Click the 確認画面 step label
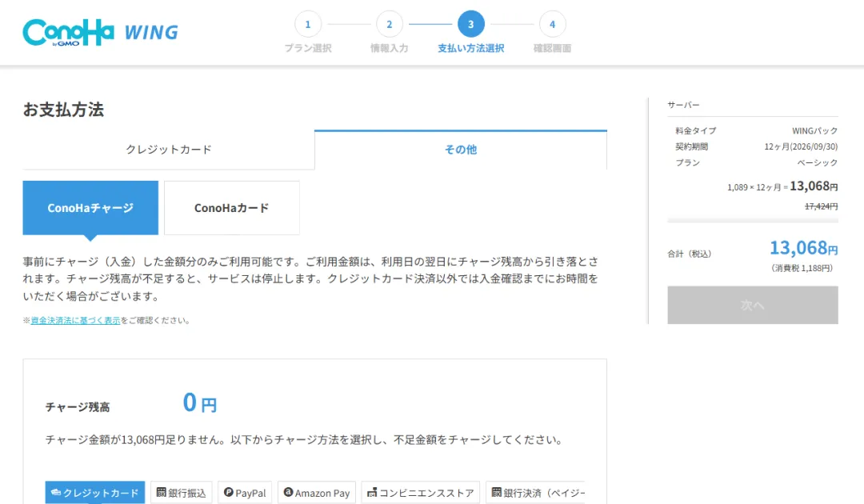Screen dimensions: 864x504 (x=552, y=49)
